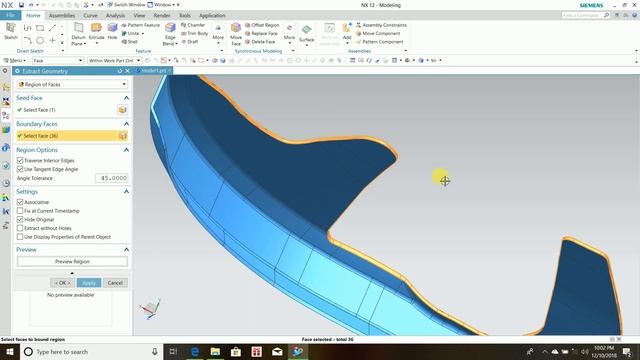Select the Move Face tool
The width and height of the screenshot is (640, 360).
[x=236, y=34]
